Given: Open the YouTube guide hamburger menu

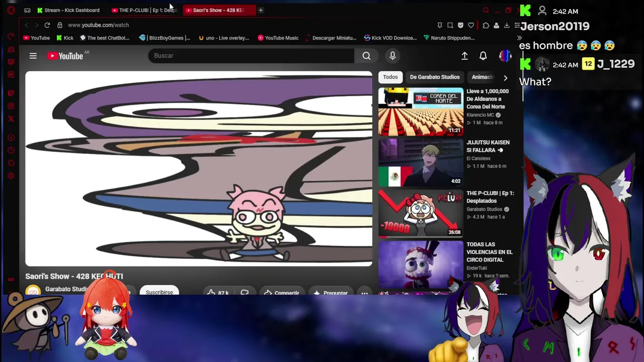Looking at the screenshot, I should click(x=33, y=56).
